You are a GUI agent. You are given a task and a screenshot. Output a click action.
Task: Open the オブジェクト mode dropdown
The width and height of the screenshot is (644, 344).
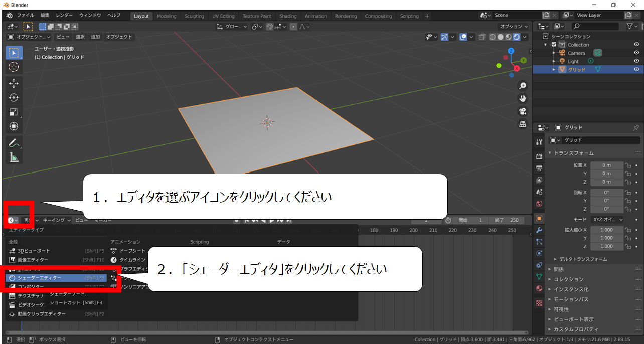pyautogui.click(x=29, y=37)
